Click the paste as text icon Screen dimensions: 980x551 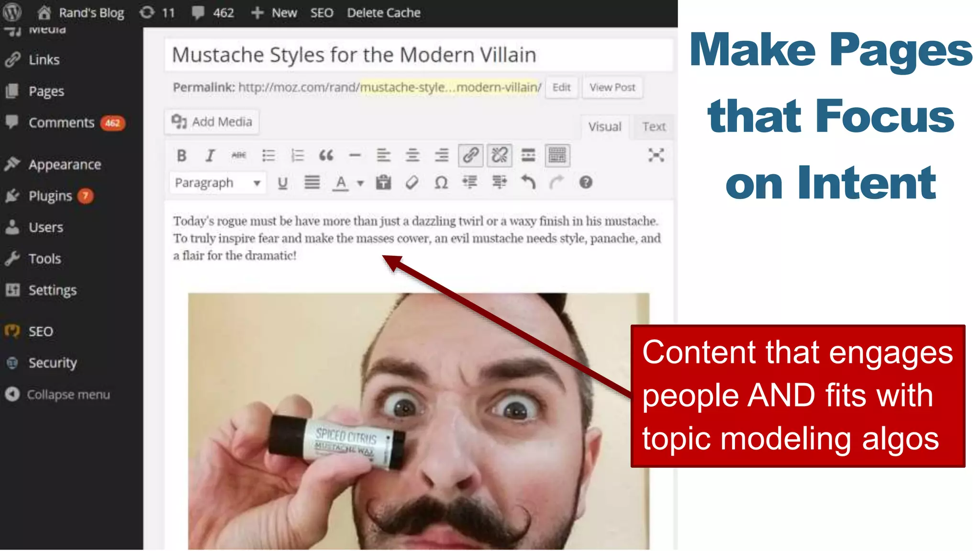pyautogui.click(x=383, y=183)
